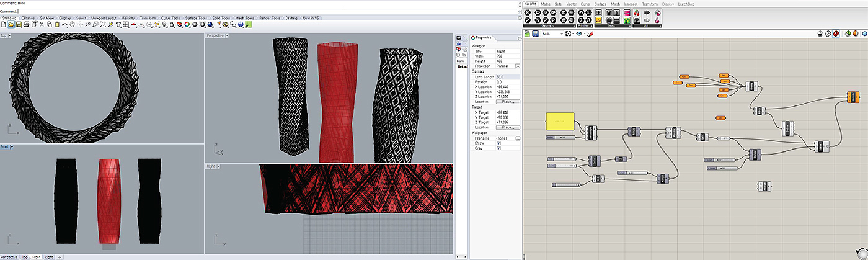Click the Print icon
Screen dimensions: 868x260
tap(27, 24)
